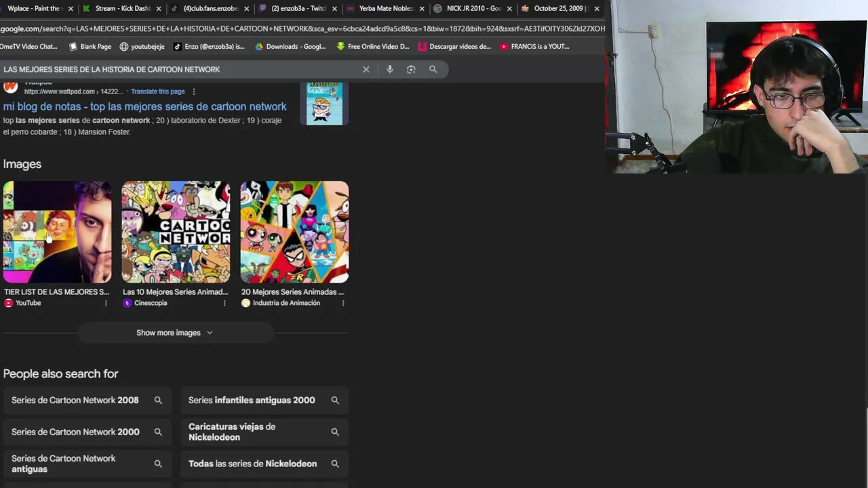Image resolution: width=868 pixels, height=488 pixels.
Task: Open the FRANCIS is a YOUT... bookmark
Action: 534,47
